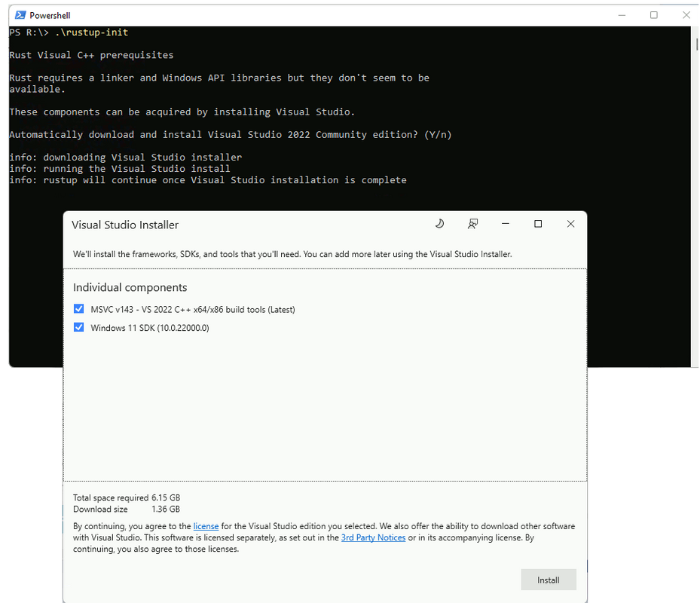Screen dimensions: 700x603
Task: Maximize the Visual Studio Installer window
Action: point(538,224)
